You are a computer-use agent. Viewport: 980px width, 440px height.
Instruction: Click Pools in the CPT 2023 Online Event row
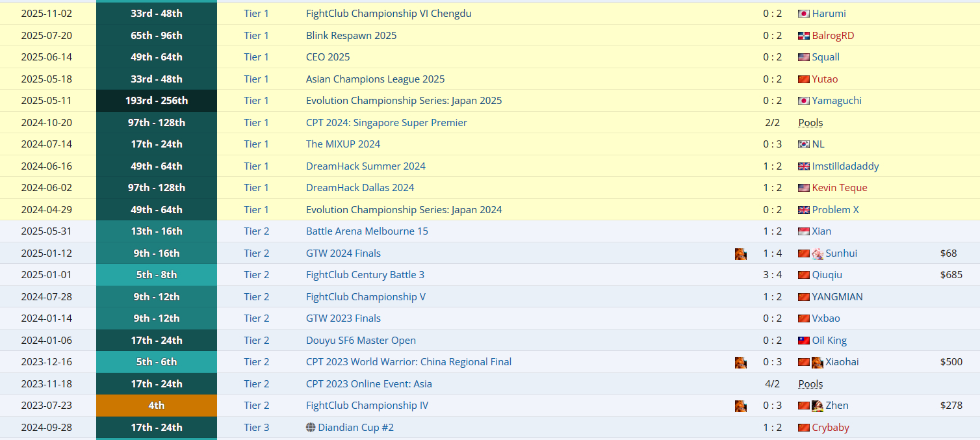tap(810, 384)
